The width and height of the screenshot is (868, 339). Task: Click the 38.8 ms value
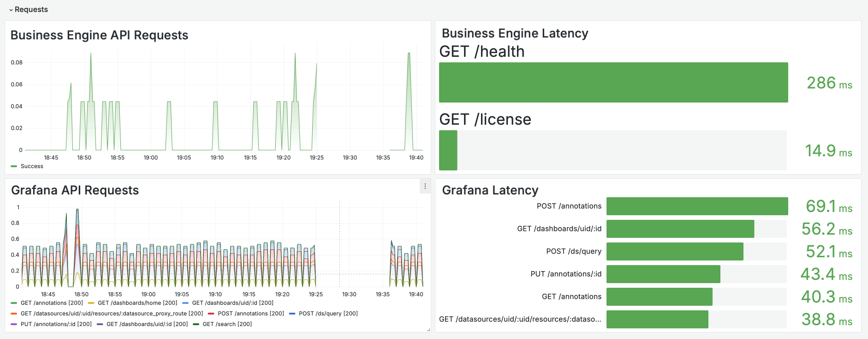827,320
